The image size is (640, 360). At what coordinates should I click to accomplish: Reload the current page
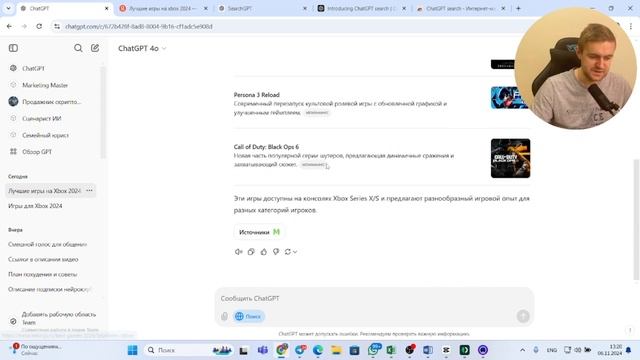[39, 26]
